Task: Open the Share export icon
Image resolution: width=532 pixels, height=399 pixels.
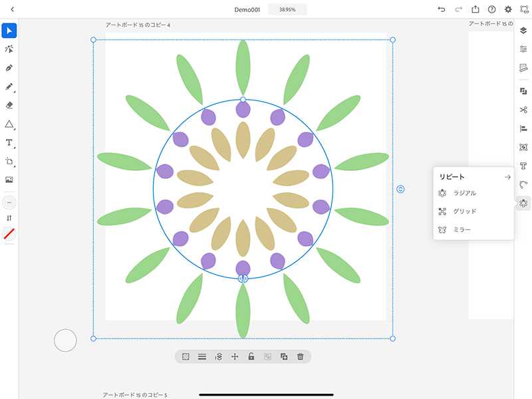Action: click(x=475, y=9)
